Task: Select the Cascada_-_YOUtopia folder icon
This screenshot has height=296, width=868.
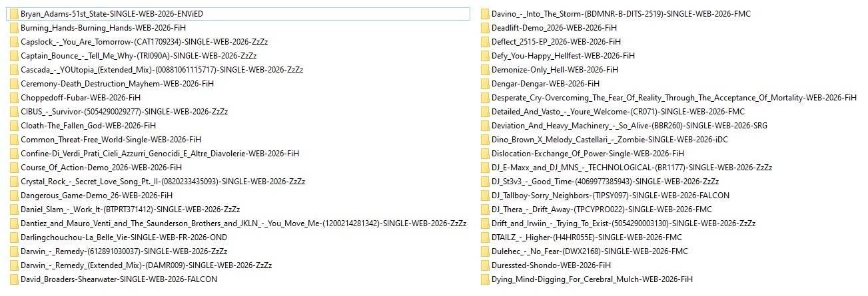Action: click(14, 69)
